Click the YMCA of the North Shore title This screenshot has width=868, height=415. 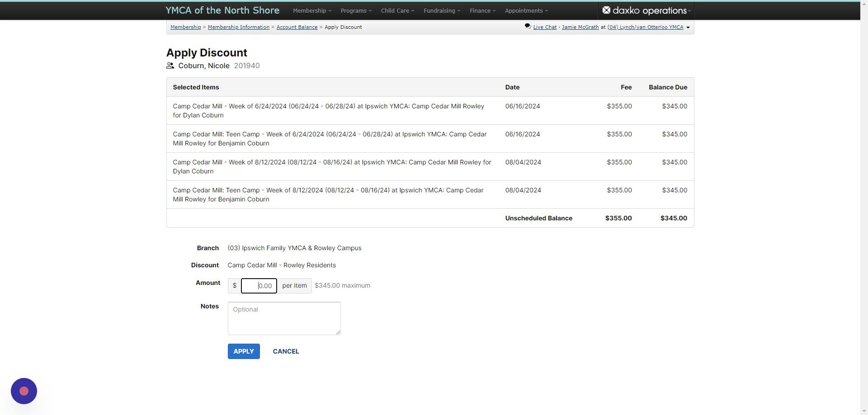(222, 10)
